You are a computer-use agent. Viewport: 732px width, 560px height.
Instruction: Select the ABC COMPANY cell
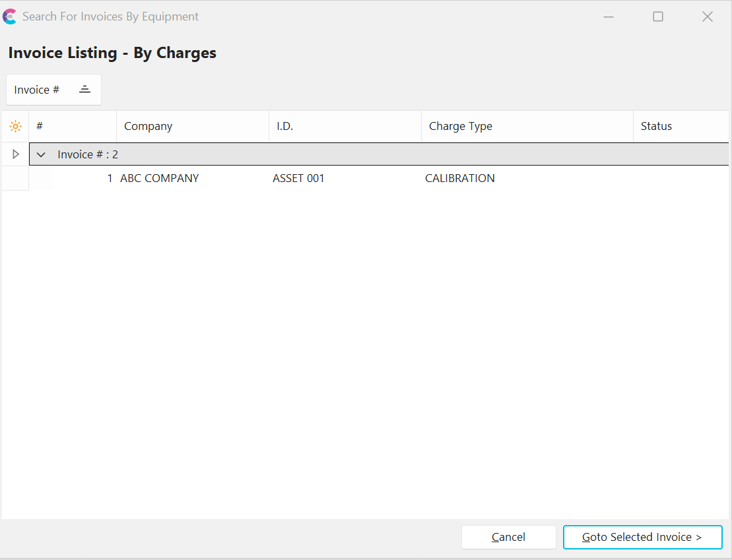point(160,178)
